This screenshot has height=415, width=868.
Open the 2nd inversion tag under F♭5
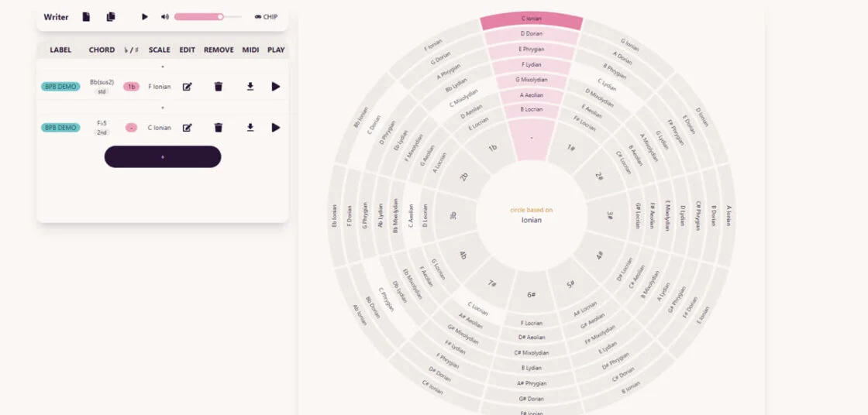tap(102, 132)
